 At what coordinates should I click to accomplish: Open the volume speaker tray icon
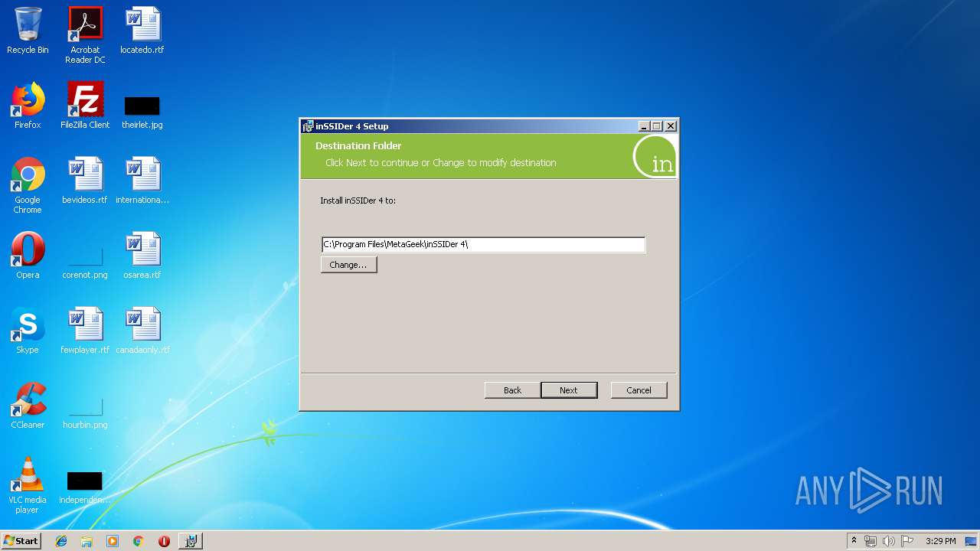(888, 541)
